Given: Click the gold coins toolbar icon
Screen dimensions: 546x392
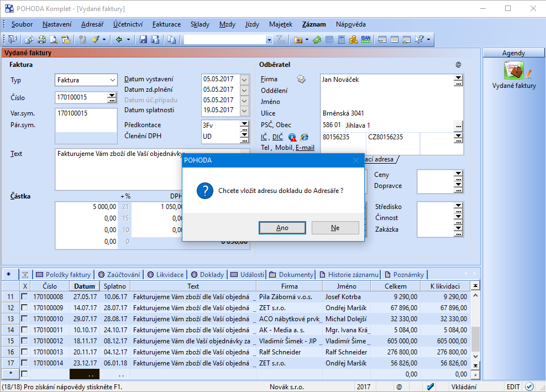Looking at the screenshot, I should [354, 40].
